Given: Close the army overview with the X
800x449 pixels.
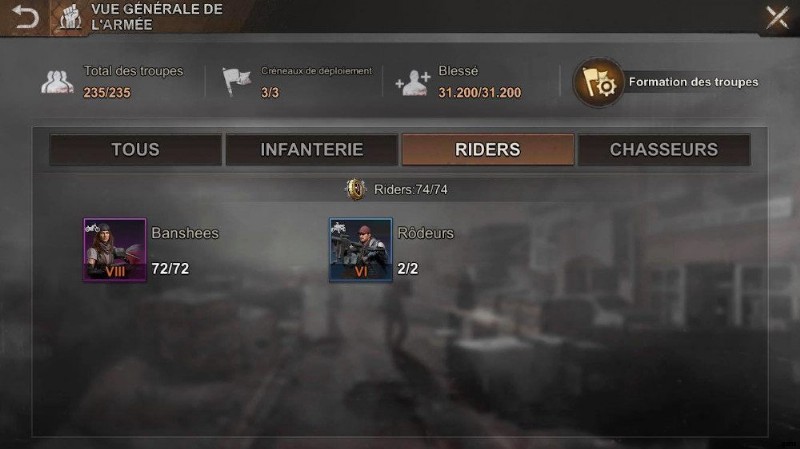Looking at the screenshot, I should pos(777,17).
